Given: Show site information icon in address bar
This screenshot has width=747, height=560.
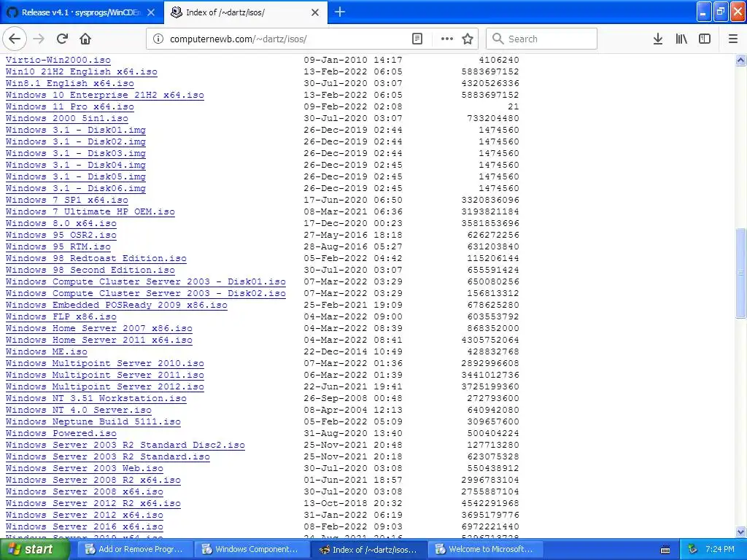Looking at the screenshot, I should tap(158, 39).
